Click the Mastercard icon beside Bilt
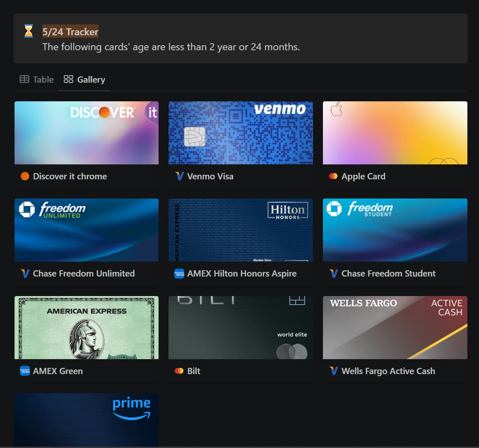The width and height of the screenshot is (479, 448). click(x=179, y=371)
